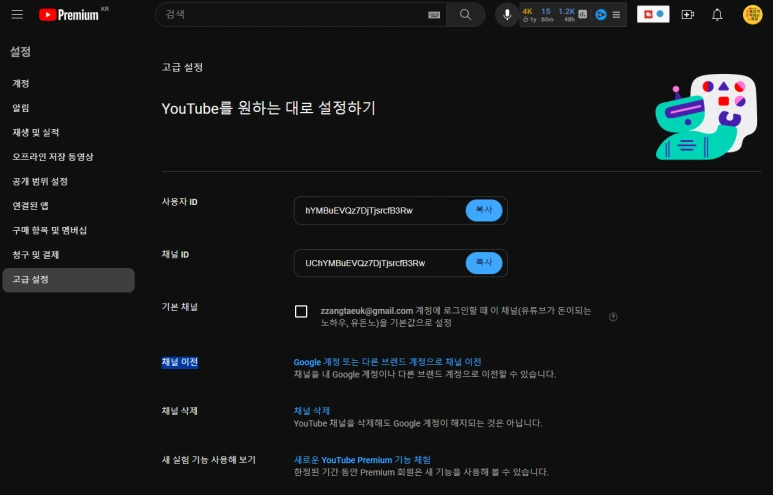Open the create video camera icon
The height and width of the screenshot is (495, 773).
click(688, 15)
